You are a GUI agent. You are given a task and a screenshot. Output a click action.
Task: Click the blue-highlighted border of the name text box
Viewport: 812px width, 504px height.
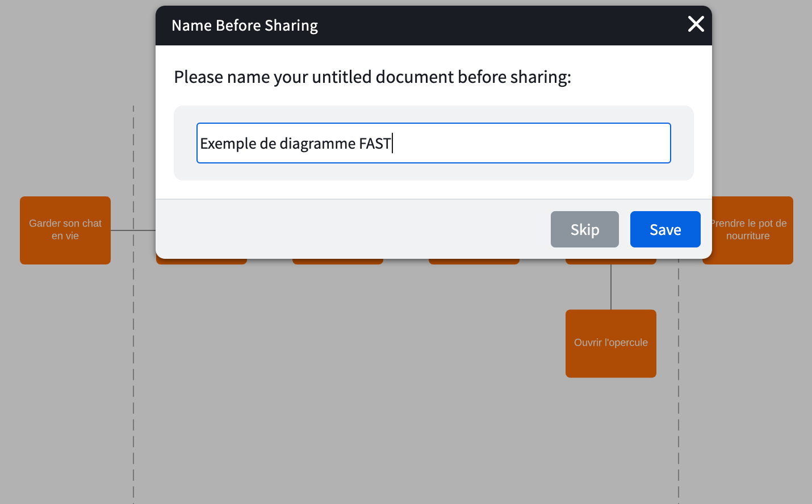point(434,124)
